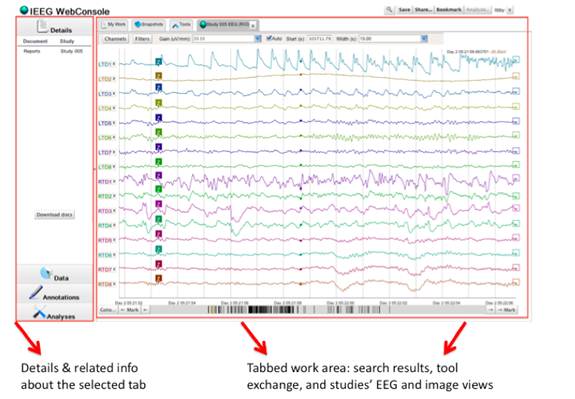Click the Download docs button
575x399 pixels.
[x=55, y=215]
